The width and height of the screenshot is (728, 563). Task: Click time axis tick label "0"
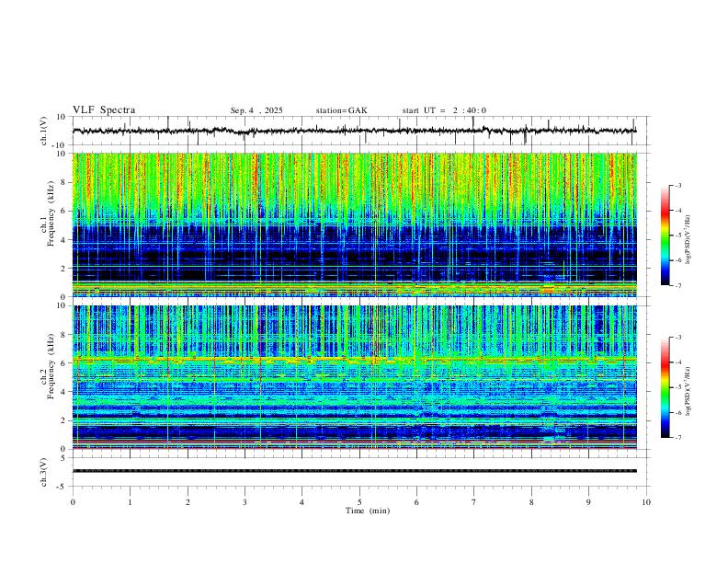pyautogui.click(x=73, y=502)
